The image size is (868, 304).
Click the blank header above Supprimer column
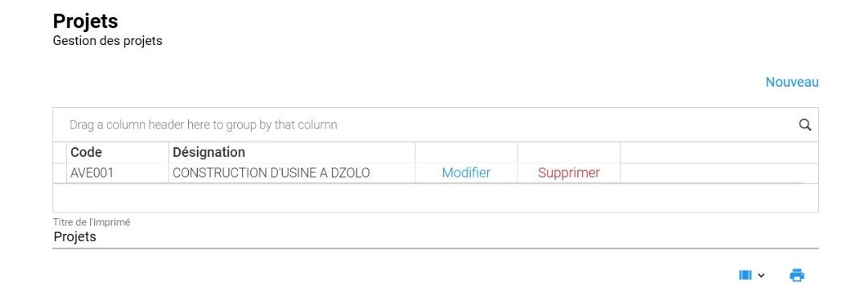568,152
